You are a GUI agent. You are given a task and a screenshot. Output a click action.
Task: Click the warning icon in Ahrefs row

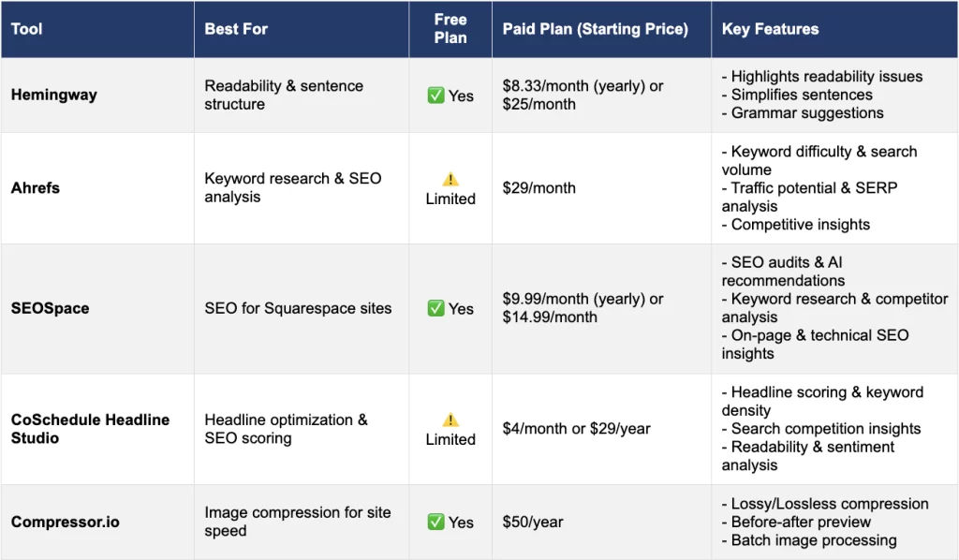tap(450, 179)
